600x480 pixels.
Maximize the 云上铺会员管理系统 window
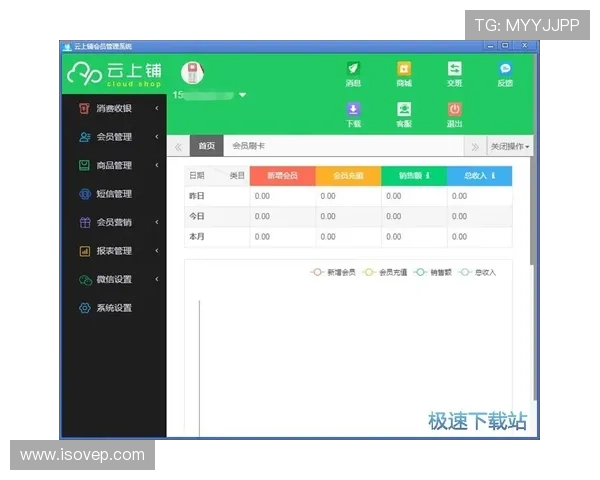pos(505,46)
